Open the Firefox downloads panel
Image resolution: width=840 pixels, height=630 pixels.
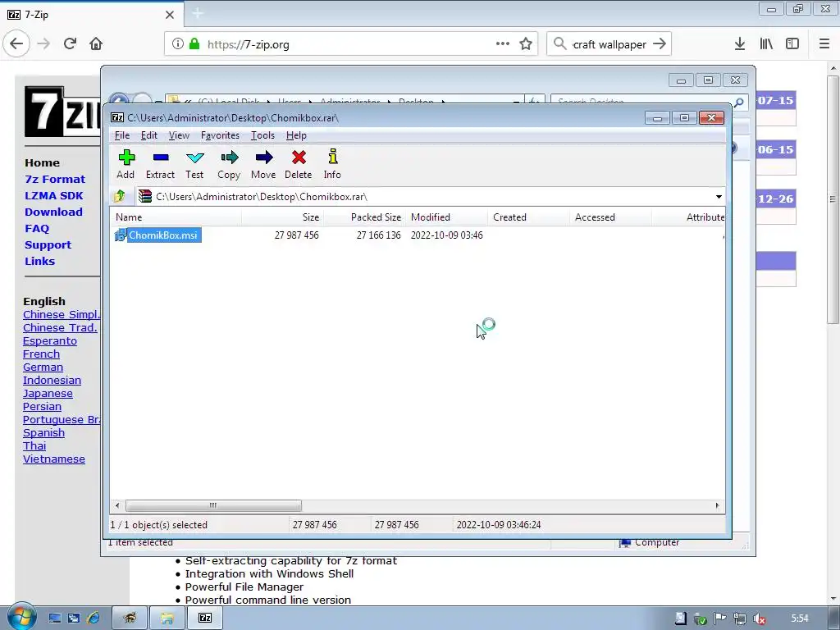(x=740, y=44)
